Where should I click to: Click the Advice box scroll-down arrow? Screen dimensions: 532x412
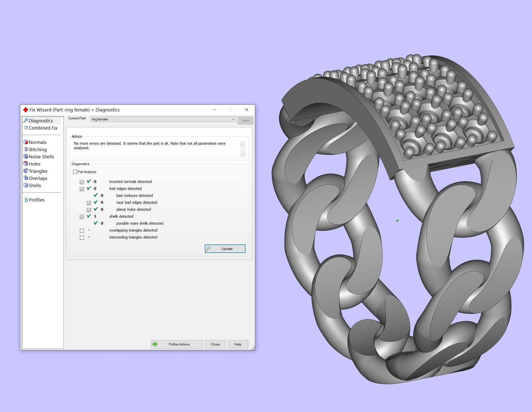click(243, 154)
